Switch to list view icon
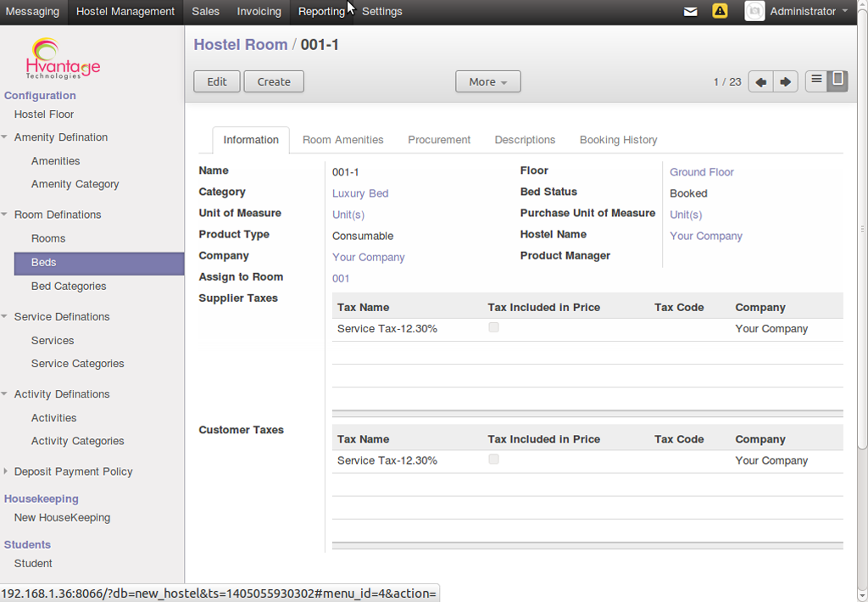 [x=816, y=81]
